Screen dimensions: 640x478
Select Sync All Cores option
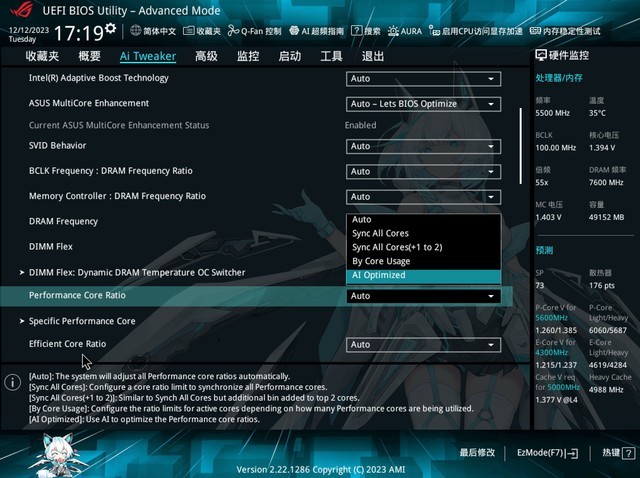[x=423, y=233]
